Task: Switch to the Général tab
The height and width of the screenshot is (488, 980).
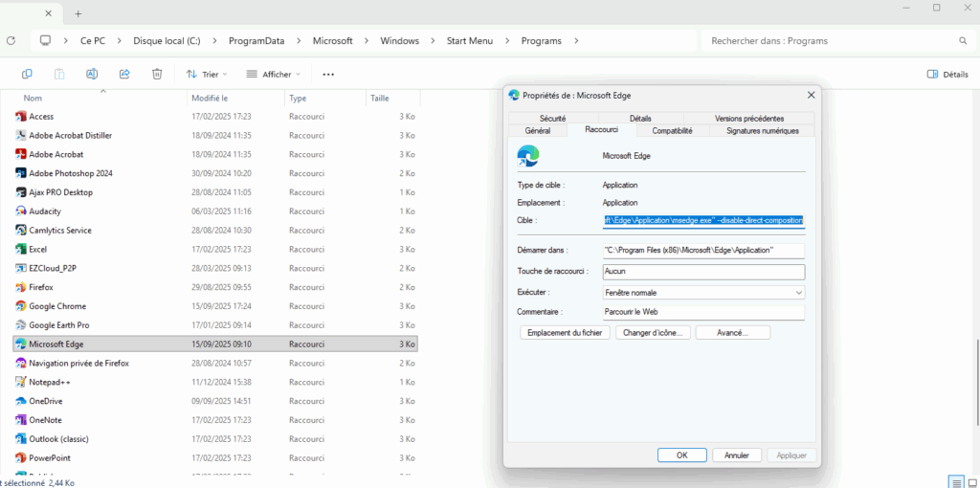Action: 538,130
